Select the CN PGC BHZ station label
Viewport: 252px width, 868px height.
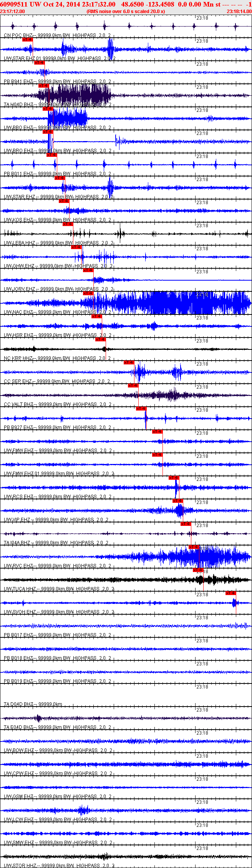[58, 35]
